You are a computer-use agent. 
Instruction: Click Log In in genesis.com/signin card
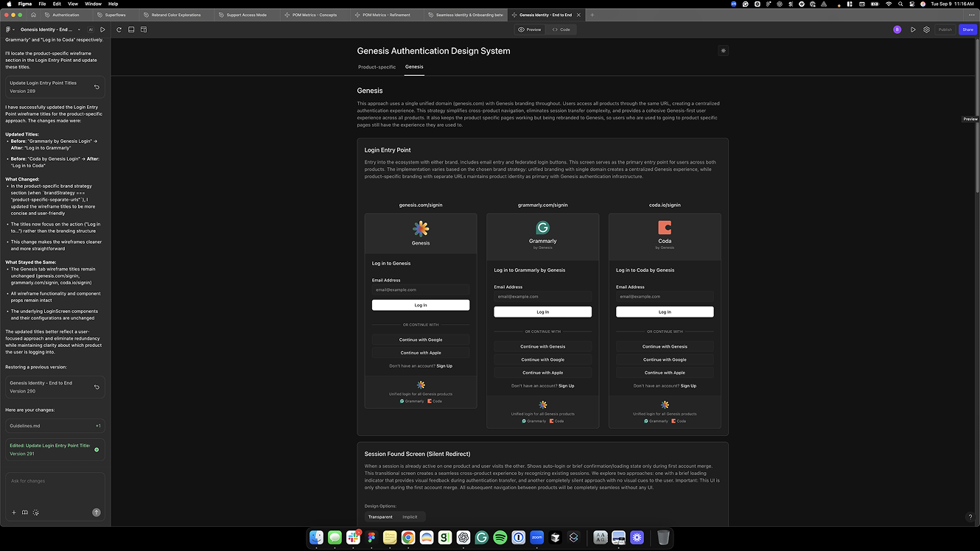point(421,305)
